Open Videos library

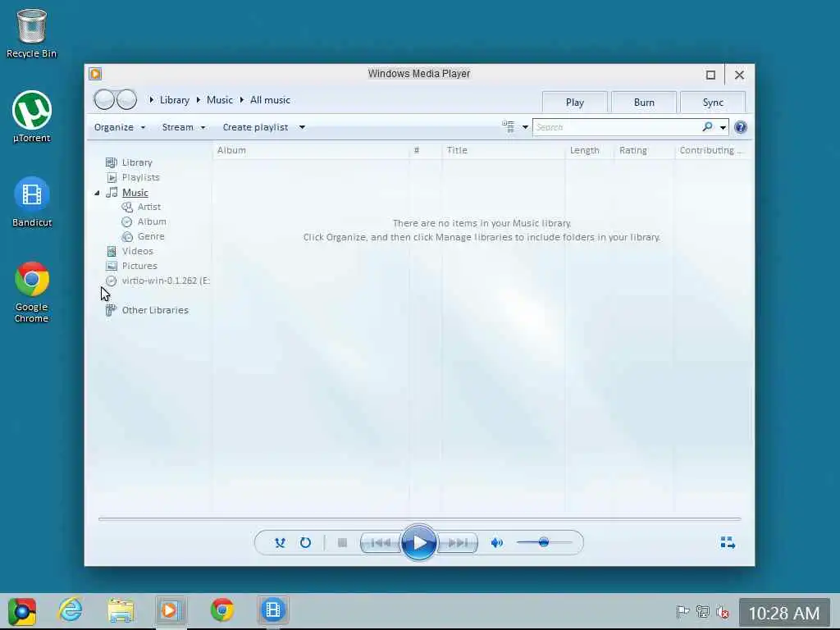click(x=137, y=251)
